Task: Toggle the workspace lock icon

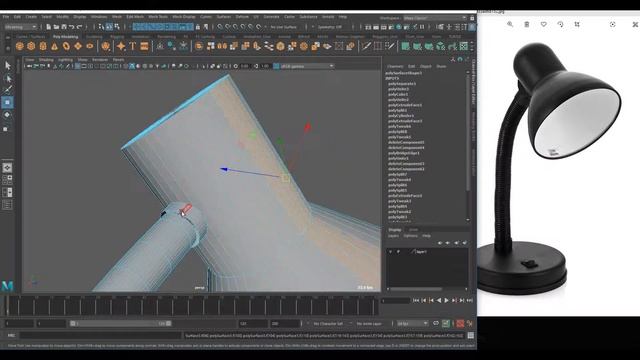Action: 472,18
